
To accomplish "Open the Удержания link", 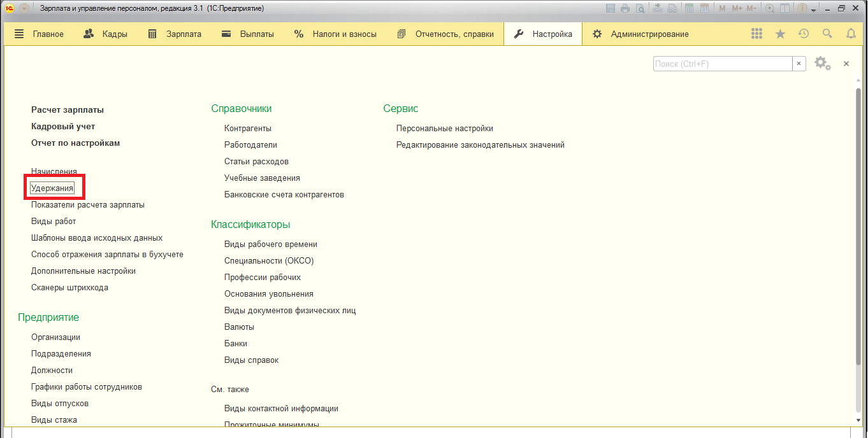I will tap(52, 188).
